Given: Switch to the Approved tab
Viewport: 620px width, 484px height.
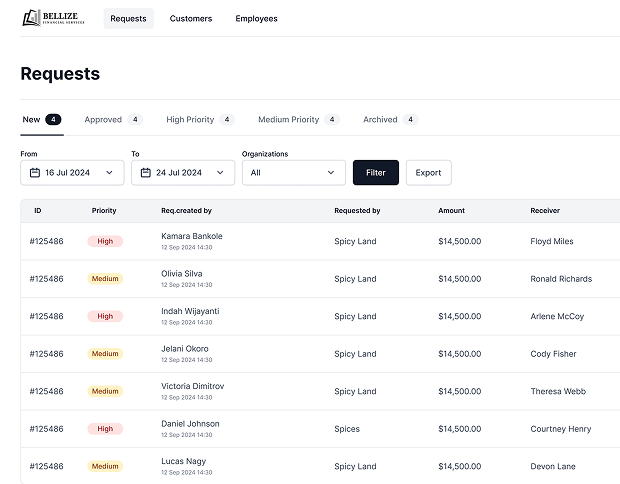Looking at the screenshot, I should (x=103, y=120).
